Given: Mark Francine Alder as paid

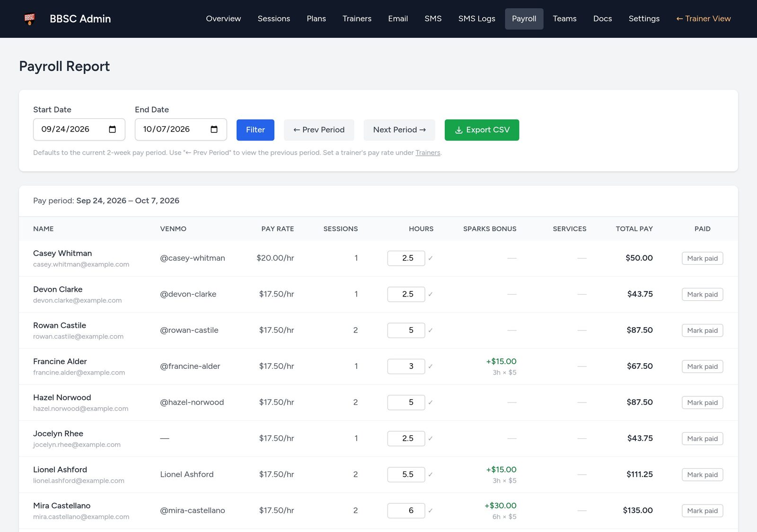Looking at the screenshot, I should coord(702,366).
